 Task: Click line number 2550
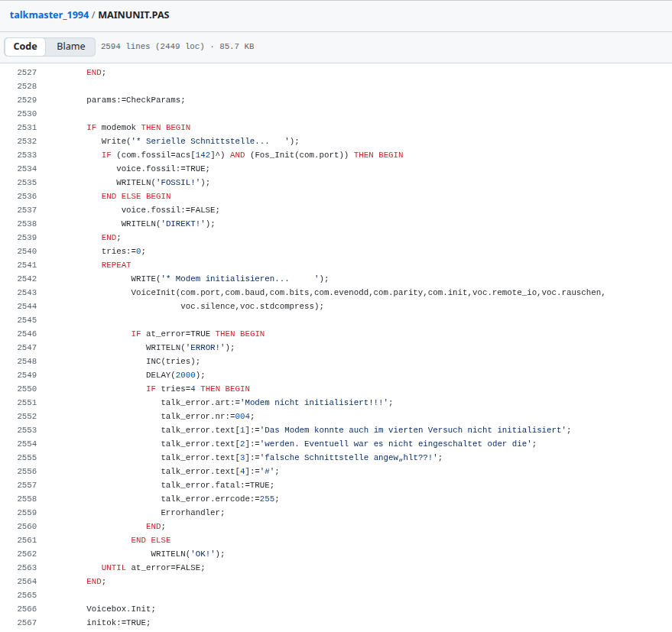(x=27, y=389)
